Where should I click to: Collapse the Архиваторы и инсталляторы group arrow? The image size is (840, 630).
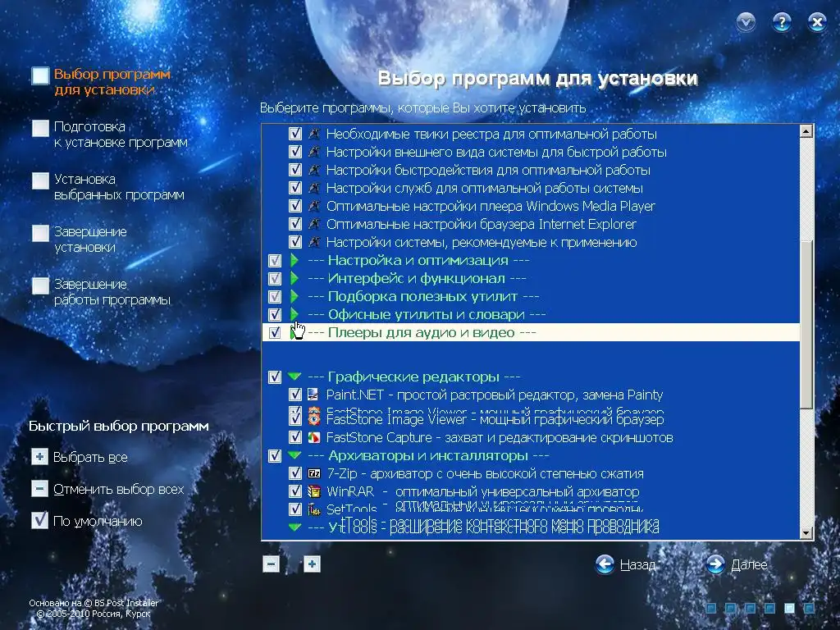click(294, 455)
